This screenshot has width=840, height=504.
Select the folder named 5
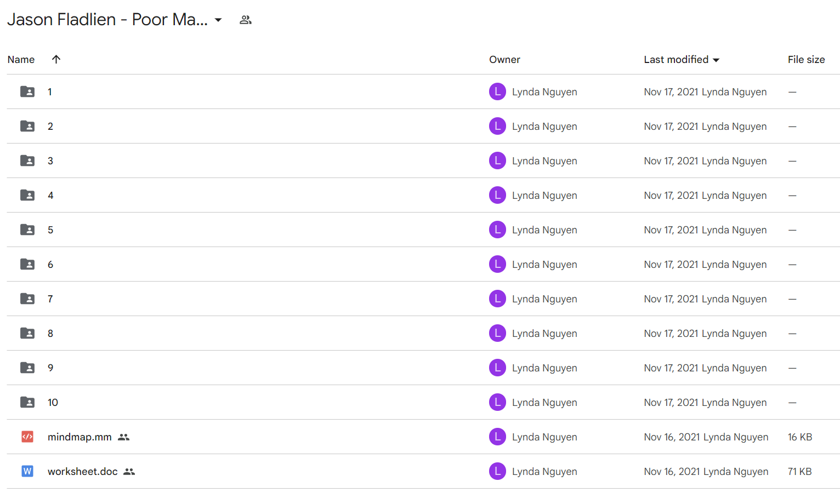50,230
